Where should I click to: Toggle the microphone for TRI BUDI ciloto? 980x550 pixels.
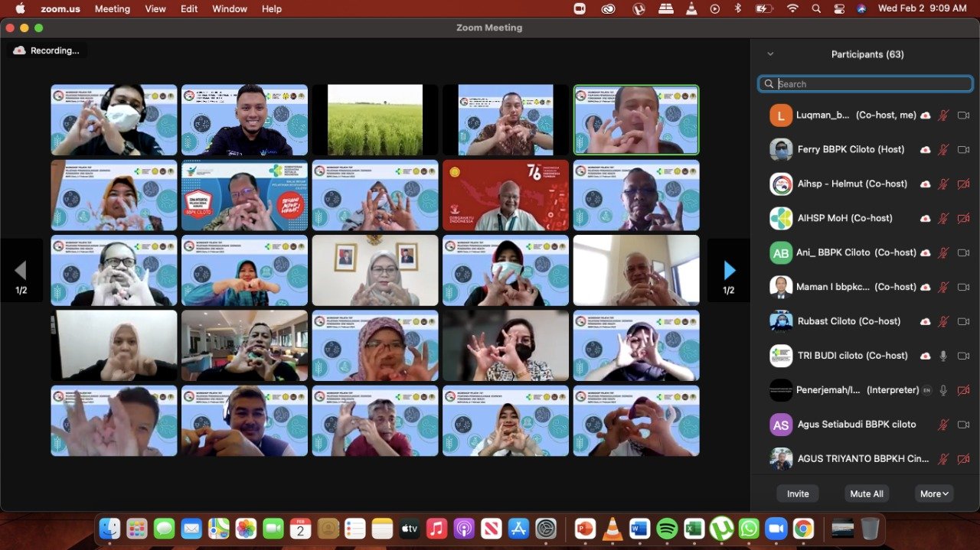point(943,356)
